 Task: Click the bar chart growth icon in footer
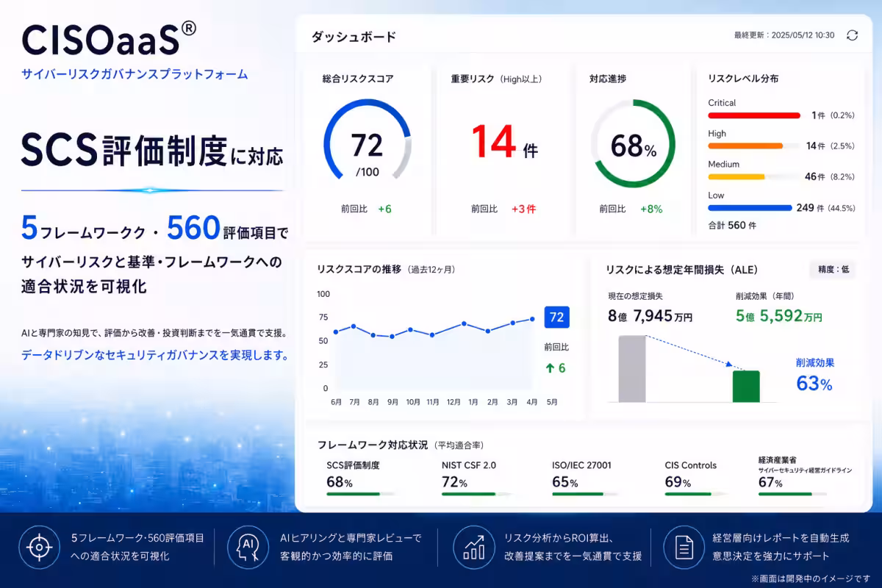[474, 547]
